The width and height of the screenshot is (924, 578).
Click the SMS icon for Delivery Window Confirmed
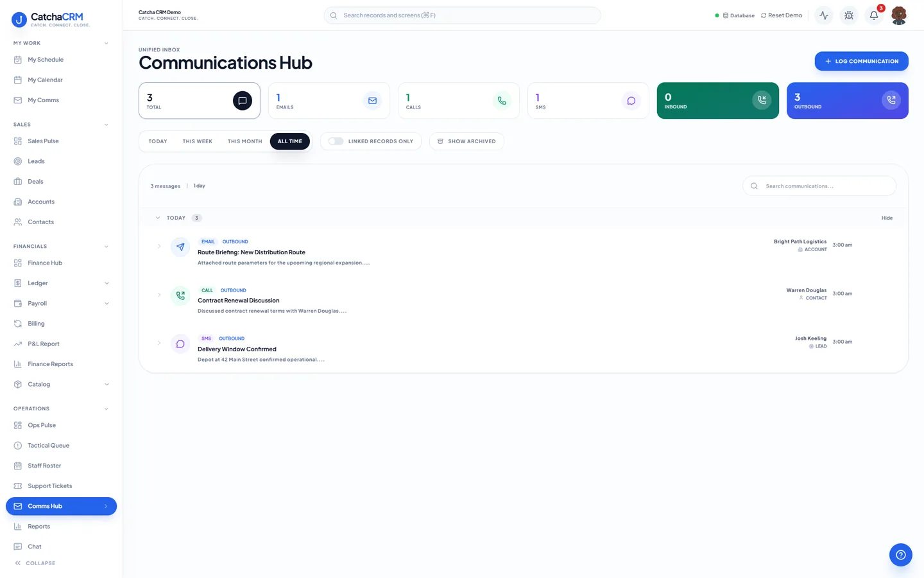pos(180,344)
